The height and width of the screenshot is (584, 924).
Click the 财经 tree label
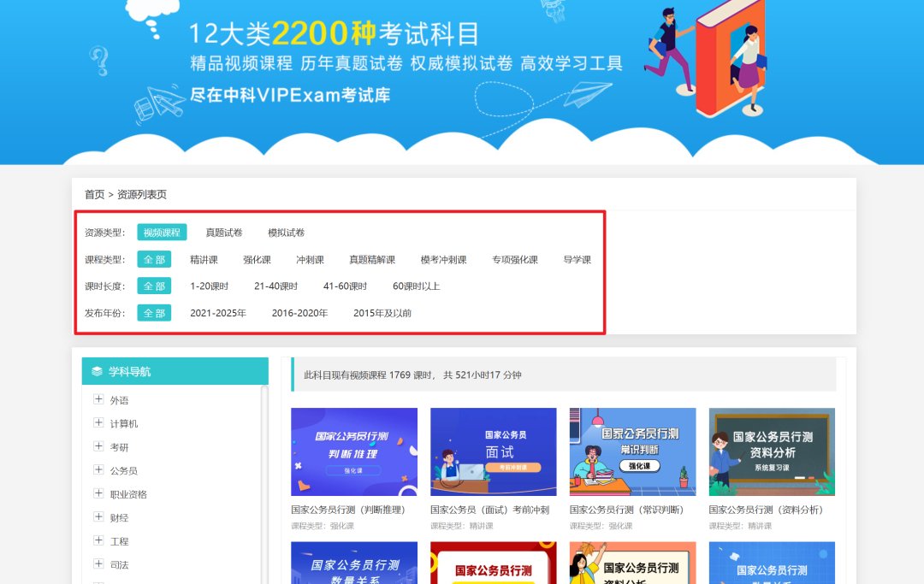119,518
